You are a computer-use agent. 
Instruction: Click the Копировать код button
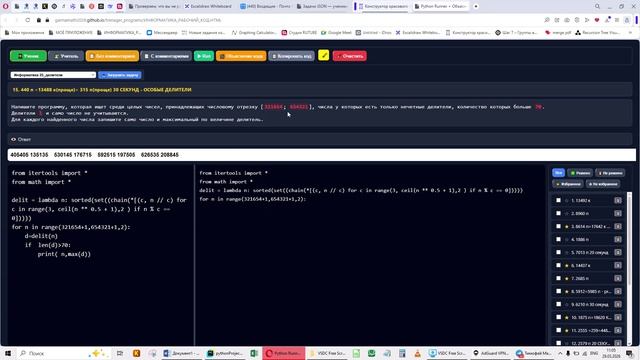point(291,56)
